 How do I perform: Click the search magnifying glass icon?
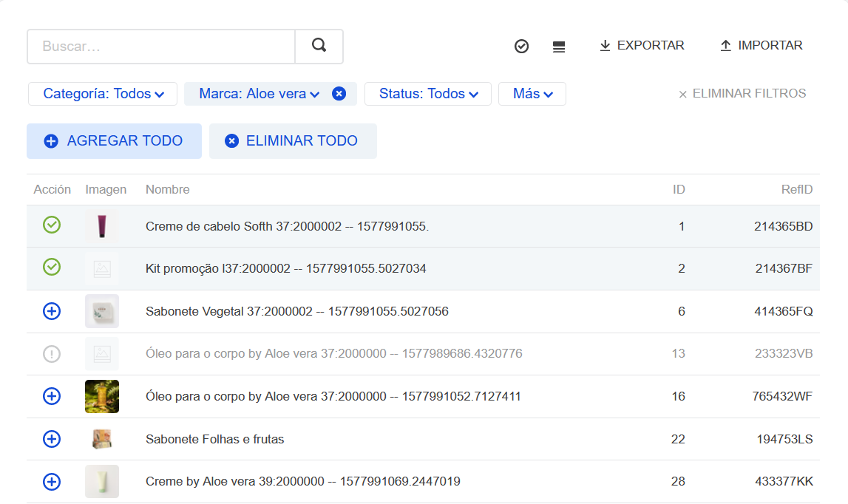coord(319,46)
